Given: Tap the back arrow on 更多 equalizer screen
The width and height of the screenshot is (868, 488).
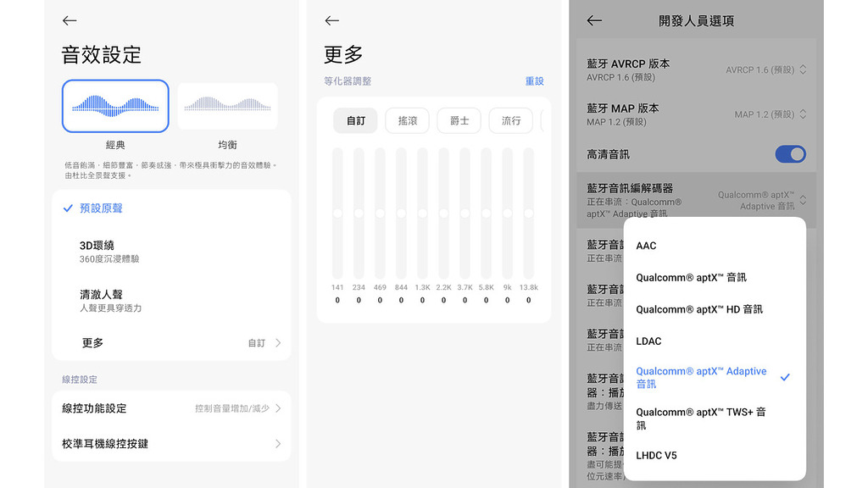Looking at the screenshot, I should pyautogui.click(x=332, y=20).
